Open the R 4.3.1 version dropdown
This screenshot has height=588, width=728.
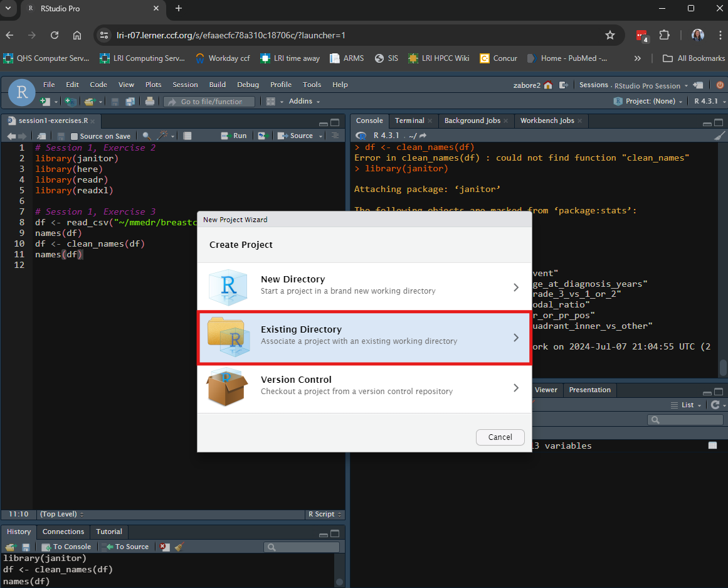[x=710, y=101]
